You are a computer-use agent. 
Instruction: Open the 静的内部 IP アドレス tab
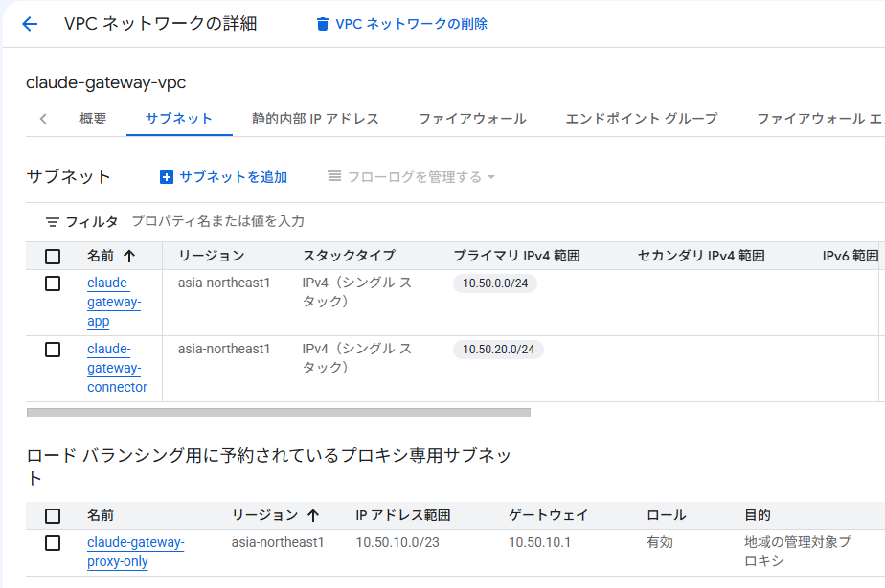(x=315, y=119)
